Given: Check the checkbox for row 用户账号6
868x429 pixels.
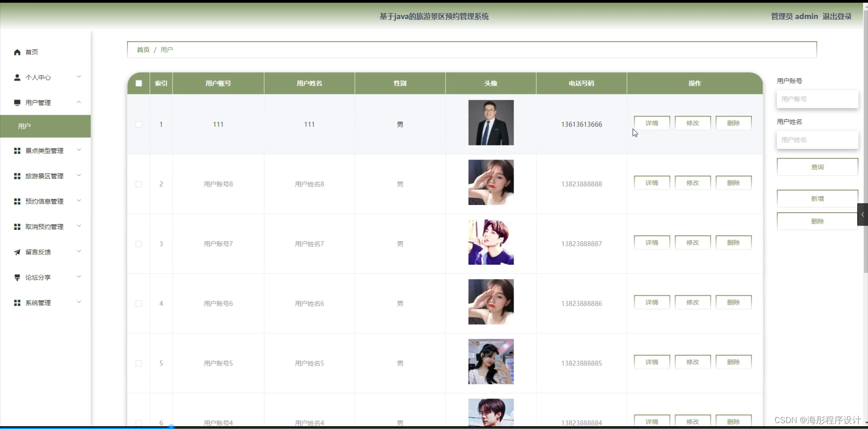Looking at the screenshot, I should [x=139, y=303].
